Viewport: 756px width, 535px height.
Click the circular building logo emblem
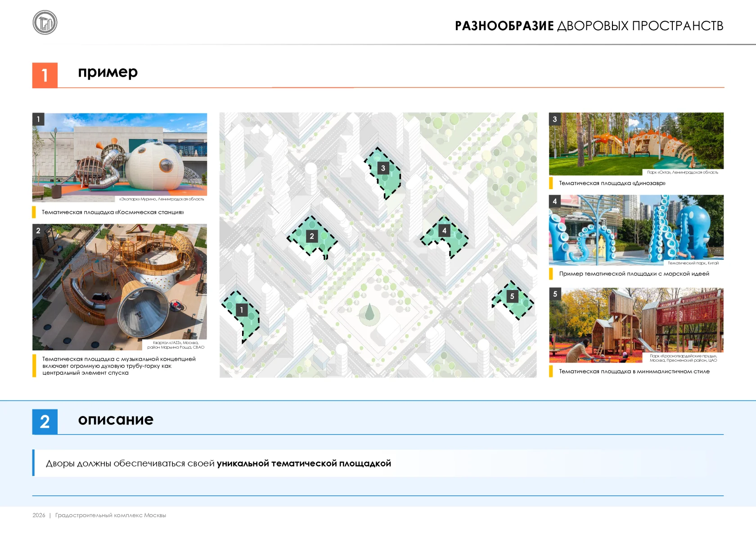click(x=45, y=23)
